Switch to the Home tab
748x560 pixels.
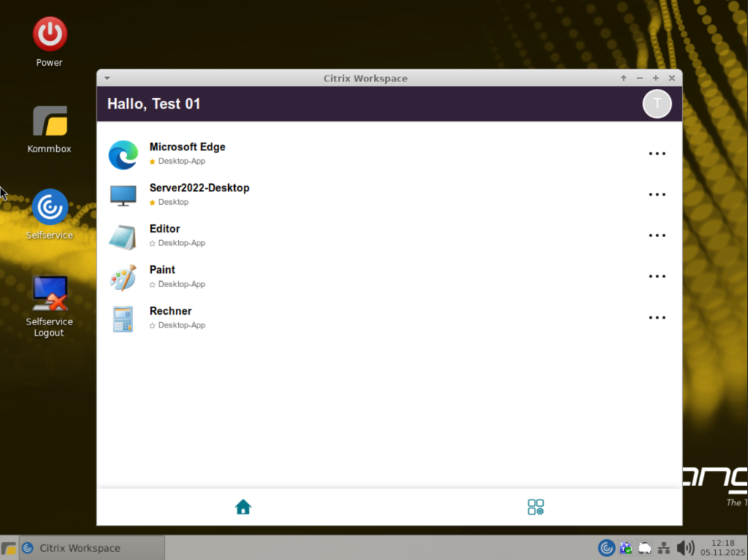click(x=242, y=508)
